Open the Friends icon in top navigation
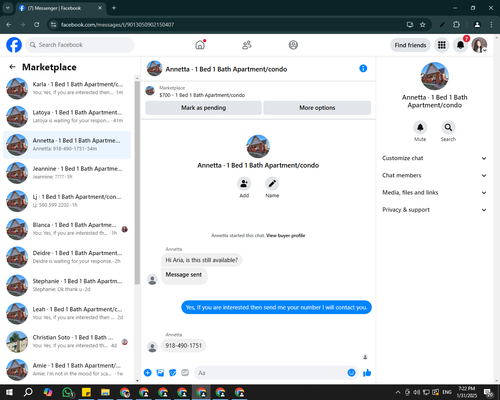 (x=247, y=45)
